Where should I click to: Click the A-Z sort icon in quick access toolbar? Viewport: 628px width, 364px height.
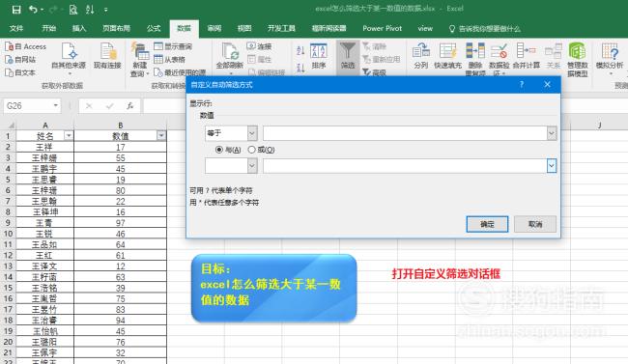[x=90, y=10]
